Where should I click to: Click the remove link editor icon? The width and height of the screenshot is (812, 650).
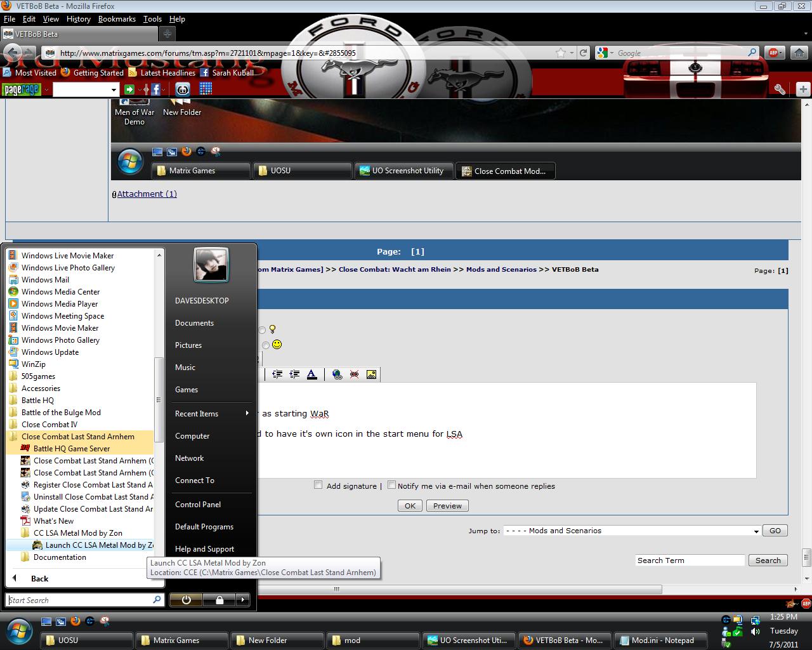point(354,375)
